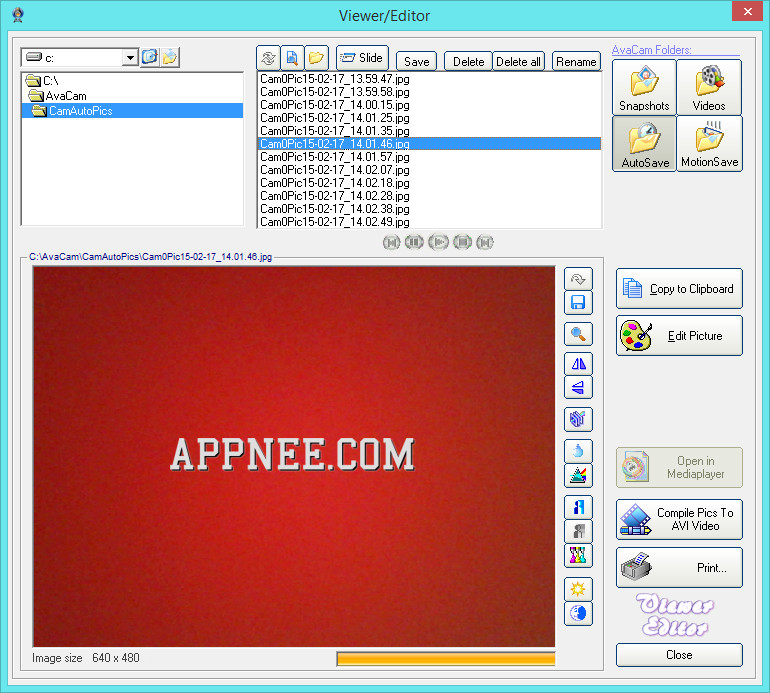The height and width of the screenshot is (693, 770).
Task: Close the Viewer/Editor window with the red X
Action: [747, 11]
